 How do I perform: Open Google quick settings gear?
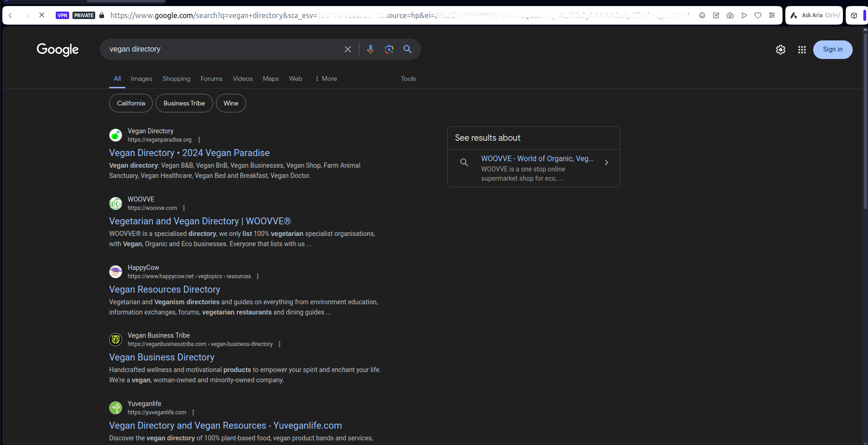click(x=781, y=50)
